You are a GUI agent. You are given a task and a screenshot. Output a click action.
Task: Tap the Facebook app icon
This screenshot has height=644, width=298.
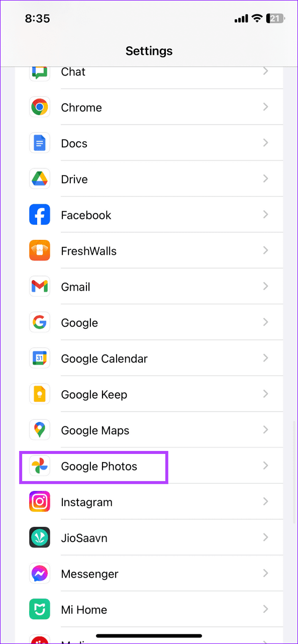(x=40, y=214)
